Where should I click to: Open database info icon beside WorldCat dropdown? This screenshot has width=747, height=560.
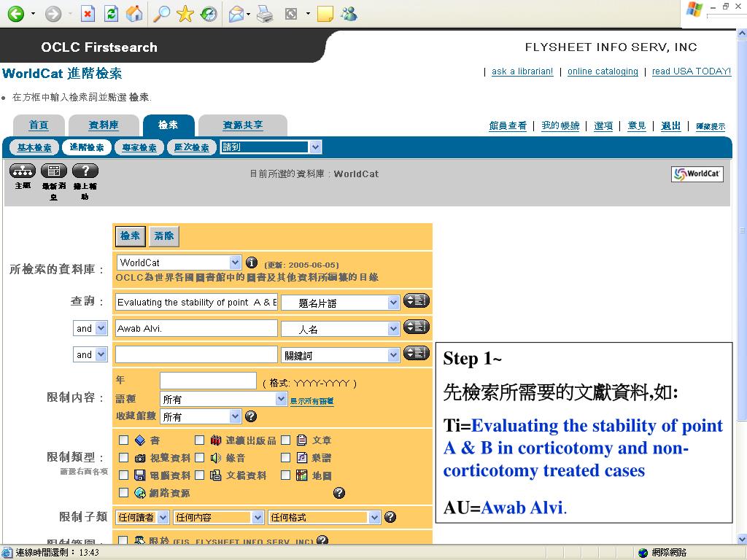tap(251, 262)
